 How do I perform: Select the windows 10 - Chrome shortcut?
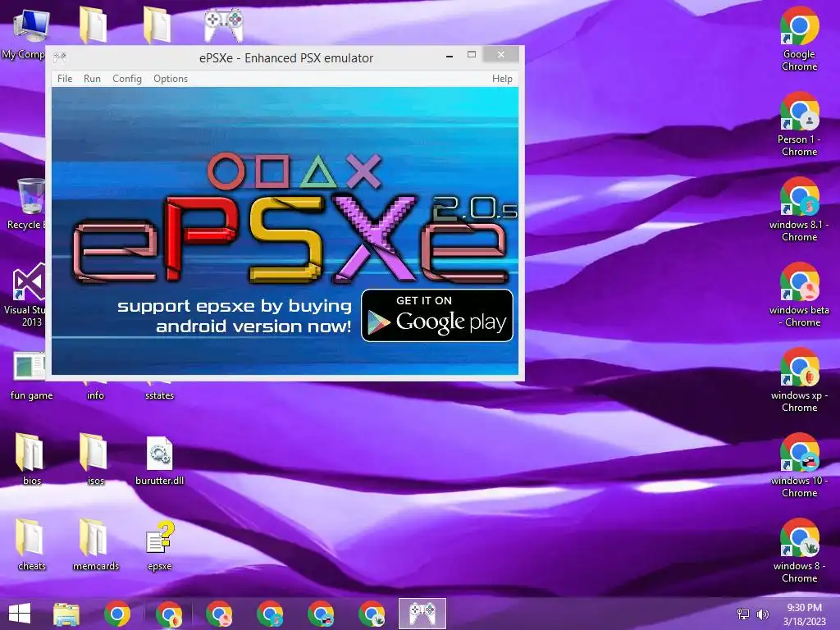point(799,465)
